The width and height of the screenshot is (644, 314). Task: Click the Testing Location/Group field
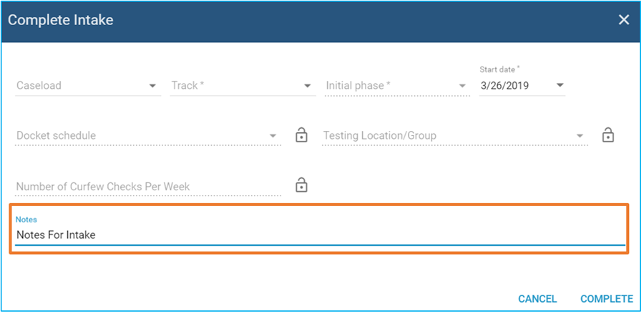(x=447, y=136)
